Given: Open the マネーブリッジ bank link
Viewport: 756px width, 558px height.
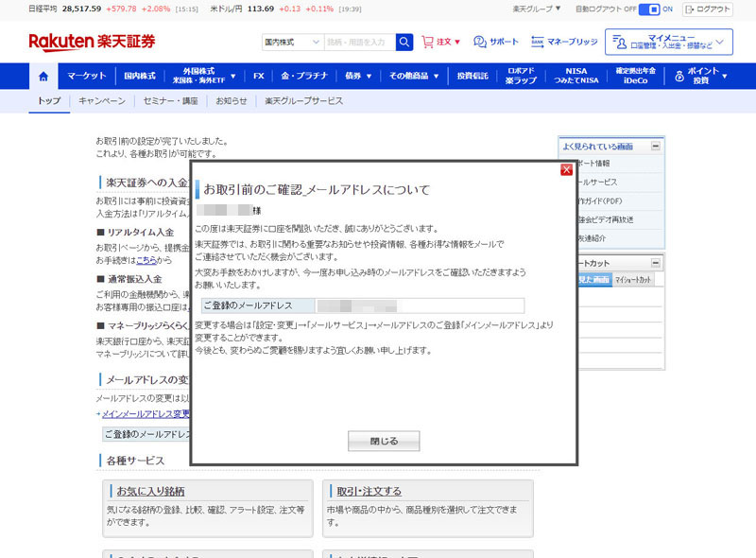Looking at the screenshot, I should (x=564, y=43).
